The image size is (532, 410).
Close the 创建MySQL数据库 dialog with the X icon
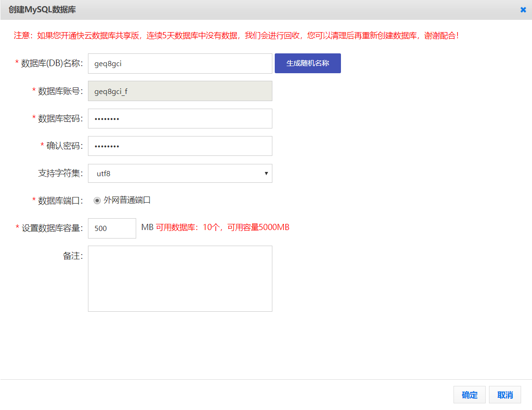[x=523, y=10]
